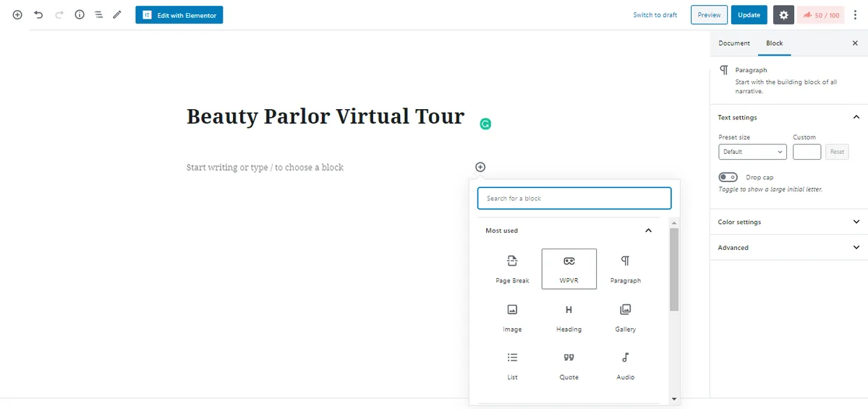Collapse the Text settings section
The image size is (868, 409).
pos(789,117)
